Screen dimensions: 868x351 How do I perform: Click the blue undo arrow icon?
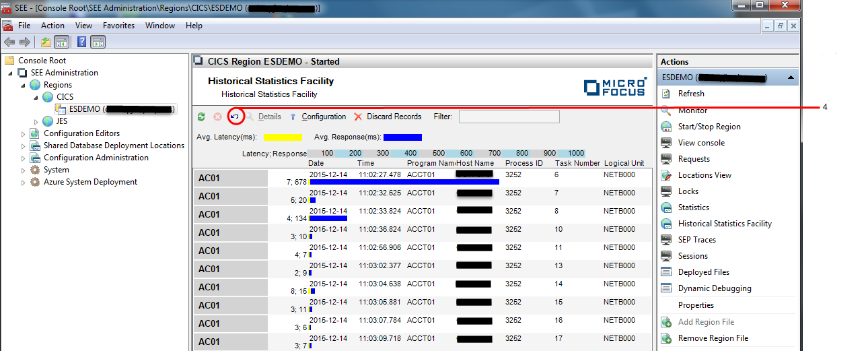235,117
